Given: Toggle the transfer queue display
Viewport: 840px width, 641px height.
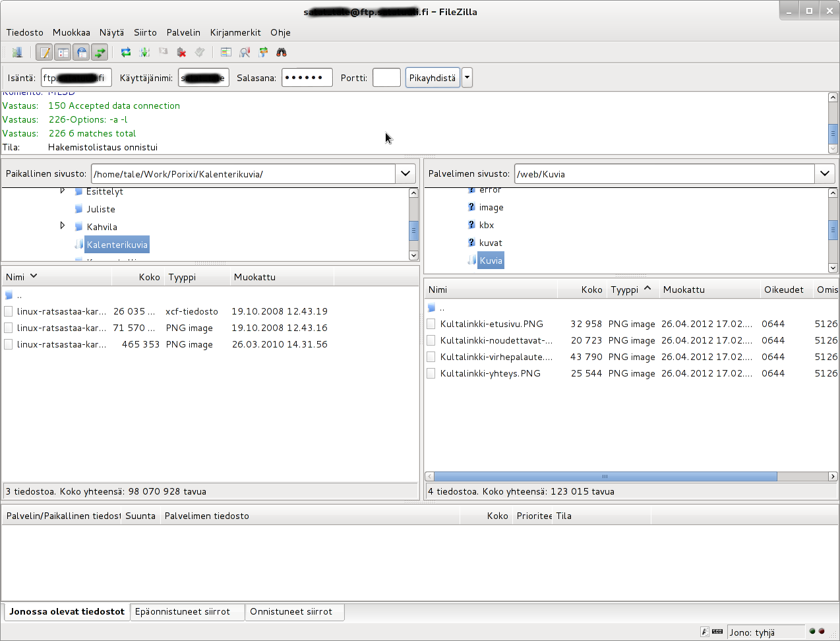Looking at the screenshot, I should click(100, 52).
